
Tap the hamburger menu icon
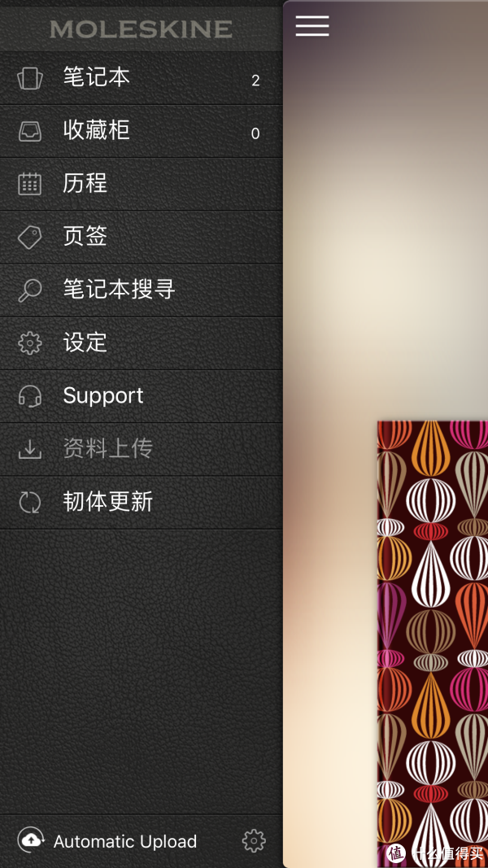pyautogui.click(x=312, y=26)
